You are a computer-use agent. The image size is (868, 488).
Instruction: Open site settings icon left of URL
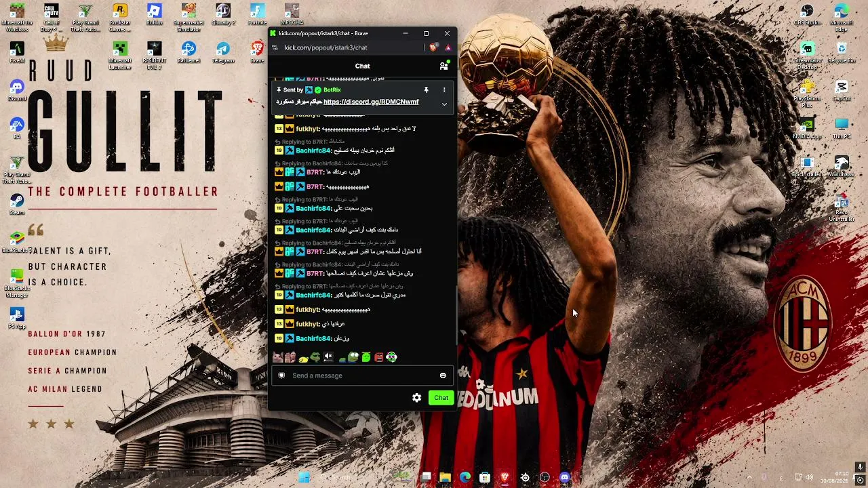[275, 47]
